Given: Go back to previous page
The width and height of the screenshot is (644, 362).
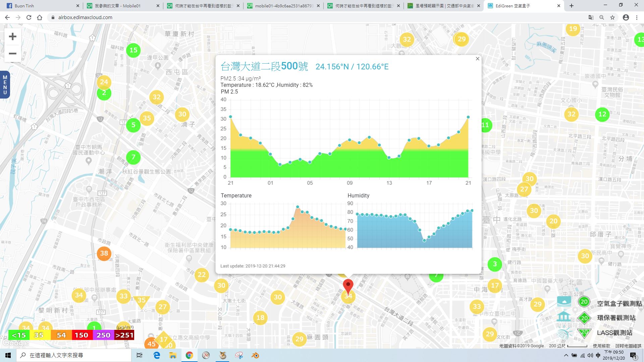Looking at the screenshot, I should pos(7,17).
